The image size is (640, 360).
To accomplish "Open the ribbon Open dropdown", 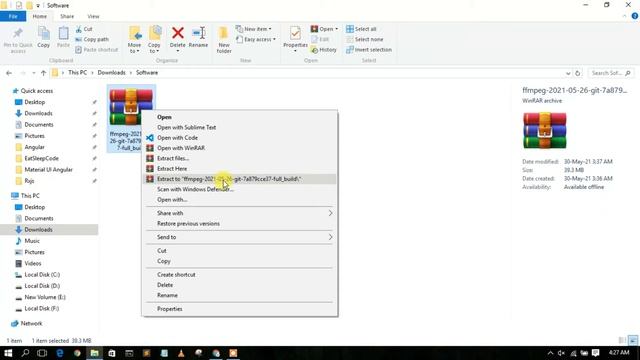I will pos(324,29).
